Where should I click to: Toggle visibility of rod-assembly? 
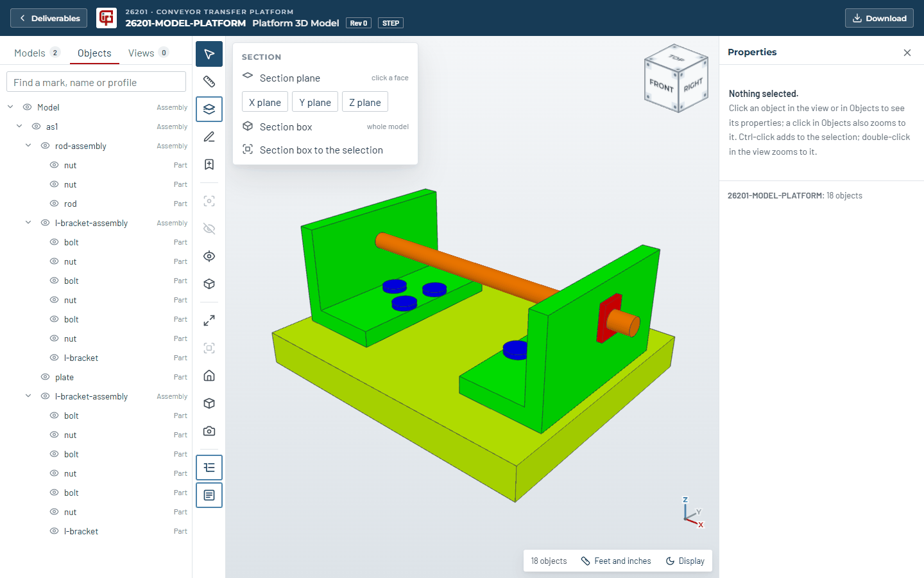pos(45,146)
